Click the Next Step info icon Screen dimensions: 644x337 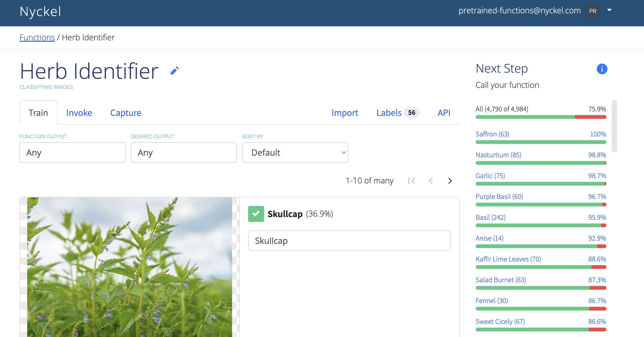pyautogui.click(x=602, y=69)
